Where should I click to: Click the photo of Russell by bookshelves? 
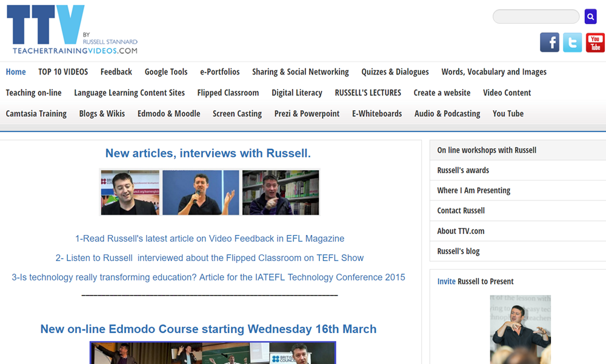[x=281, y=193]
